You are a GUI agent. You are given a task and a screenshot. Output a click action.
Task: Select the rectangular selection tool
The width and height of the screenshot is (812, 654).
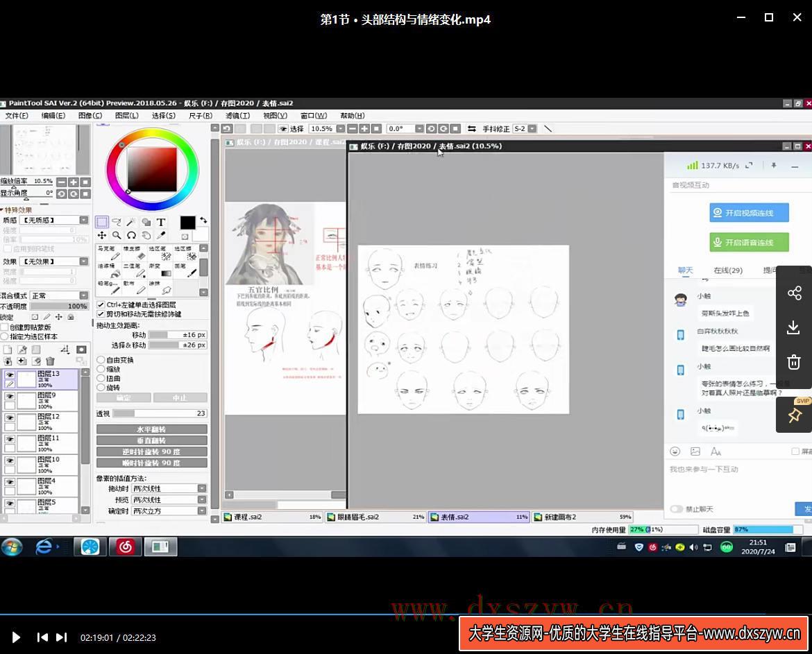point(102,222)
